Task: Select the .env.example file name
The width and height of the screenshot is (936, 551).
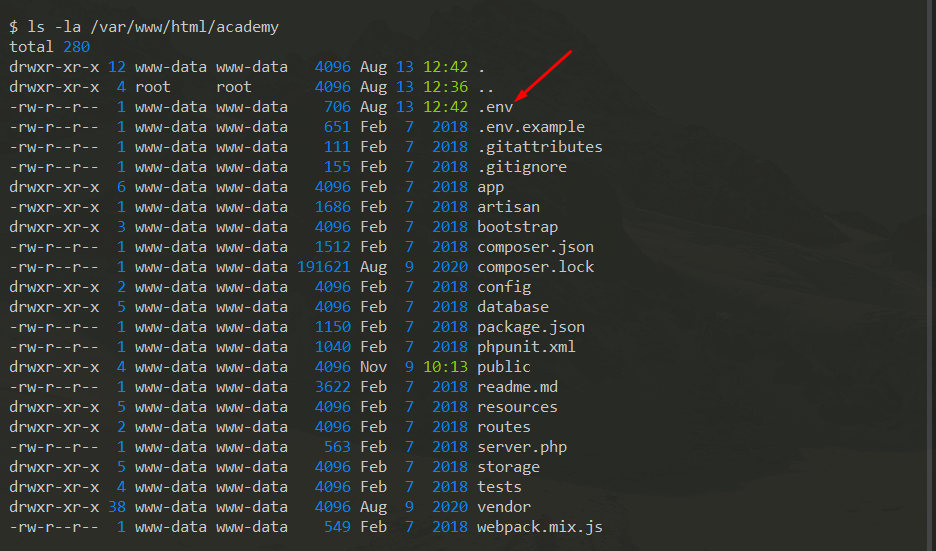Action: (531, 127)
